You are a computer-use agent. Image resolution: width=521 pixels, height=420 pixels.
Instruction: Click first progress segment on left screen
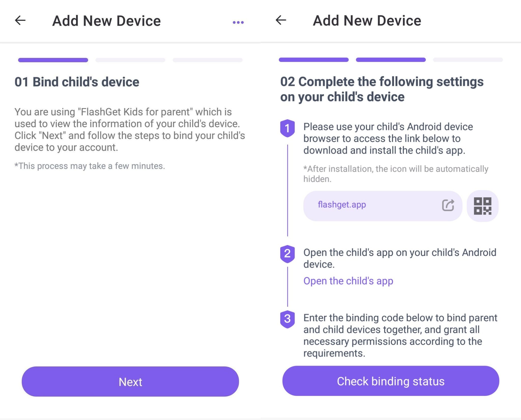pyautogui.click(x=53, y=60)
